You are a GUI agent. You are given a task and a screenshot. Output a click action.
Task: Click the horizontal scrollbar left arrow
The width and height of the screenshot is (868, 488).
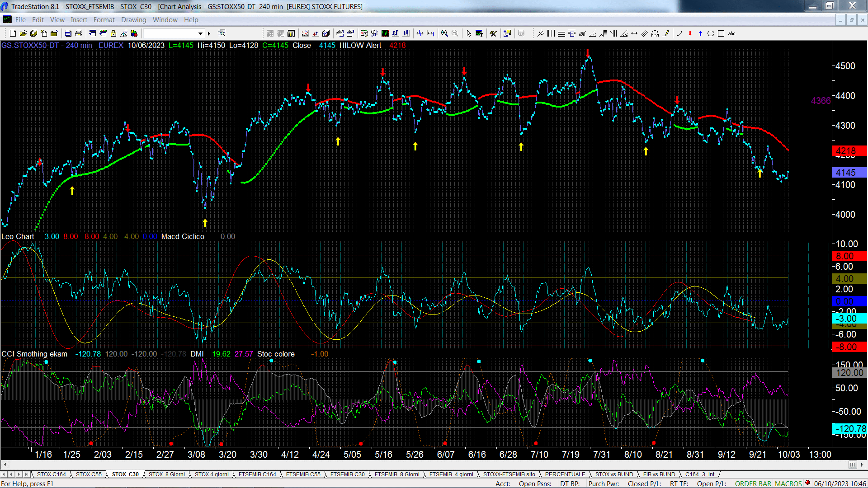(5, 465)
